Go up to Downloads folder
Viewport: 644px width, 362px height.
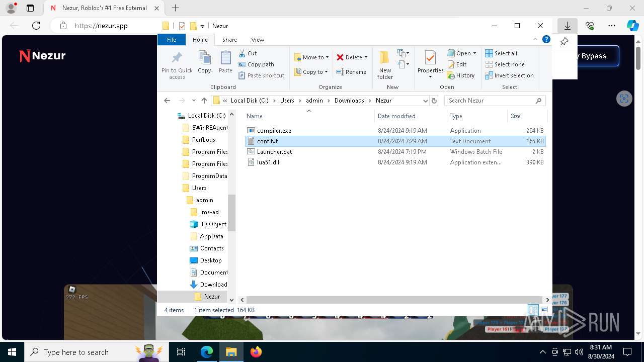point(204,101)
